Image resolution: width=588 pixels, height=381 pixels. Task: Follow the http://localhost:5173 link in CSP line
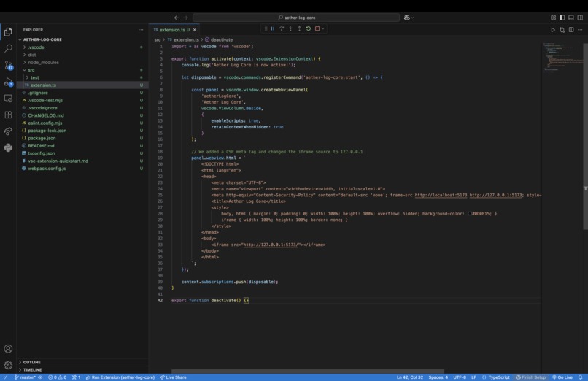(x=441, y=195)
